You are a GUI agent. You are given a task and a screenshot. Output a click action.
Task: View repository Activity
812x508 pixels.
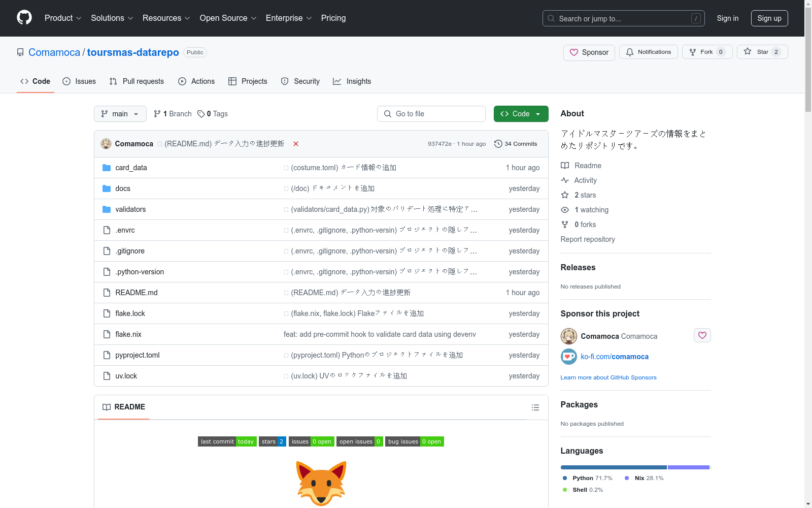tap(579, 180)
